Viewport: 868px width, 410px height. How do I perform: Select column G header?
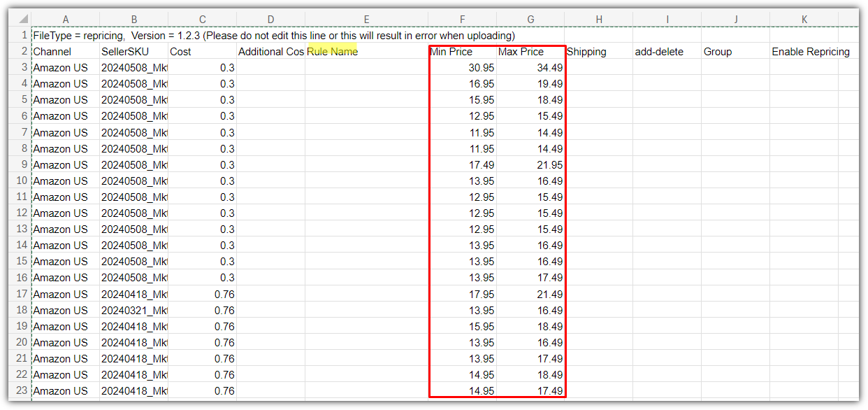tap(530, 20)
